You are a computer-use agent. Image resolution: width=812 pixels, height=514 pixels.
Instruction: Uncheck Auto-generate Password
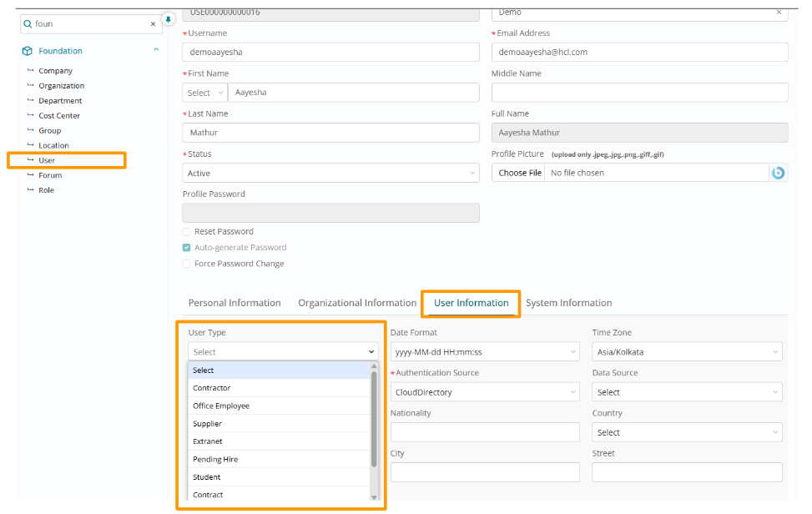(186, 248)
